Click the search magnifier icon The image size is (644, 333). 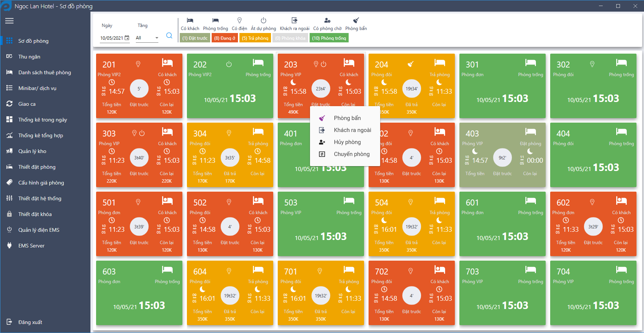(x=169, y=36)
